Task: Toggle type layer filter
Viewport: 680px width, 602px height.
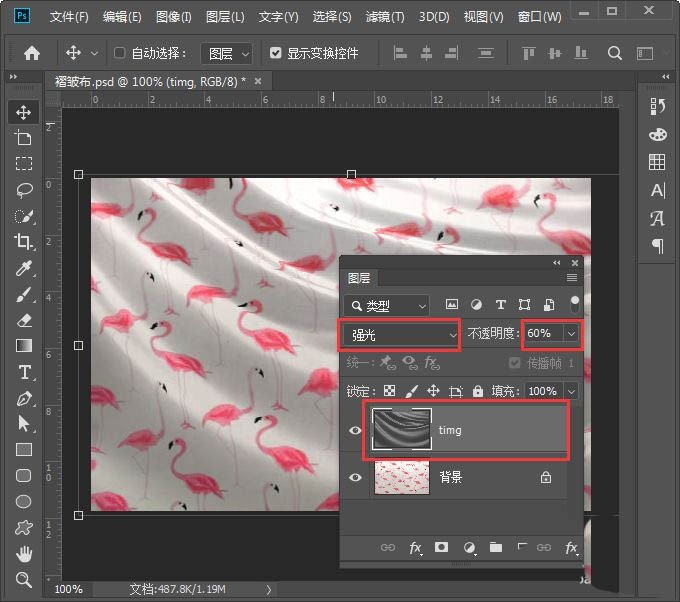Action: [500, 304]
